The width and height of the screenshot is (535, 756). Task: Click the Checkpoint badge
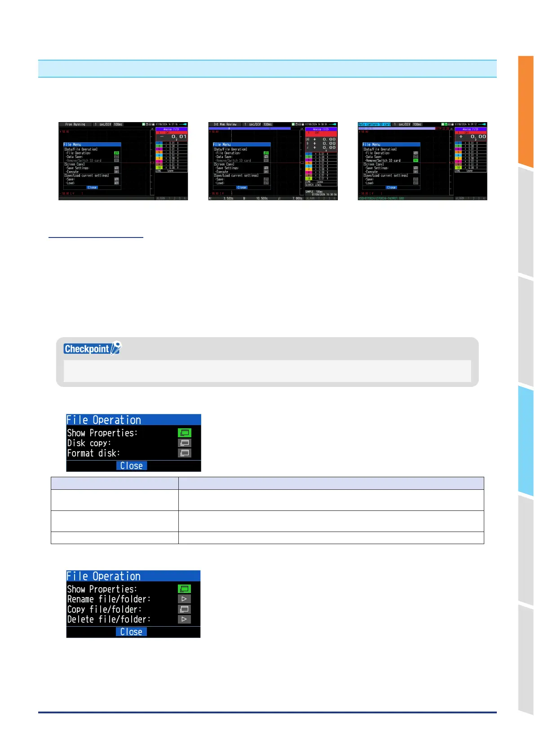[93, 349]
